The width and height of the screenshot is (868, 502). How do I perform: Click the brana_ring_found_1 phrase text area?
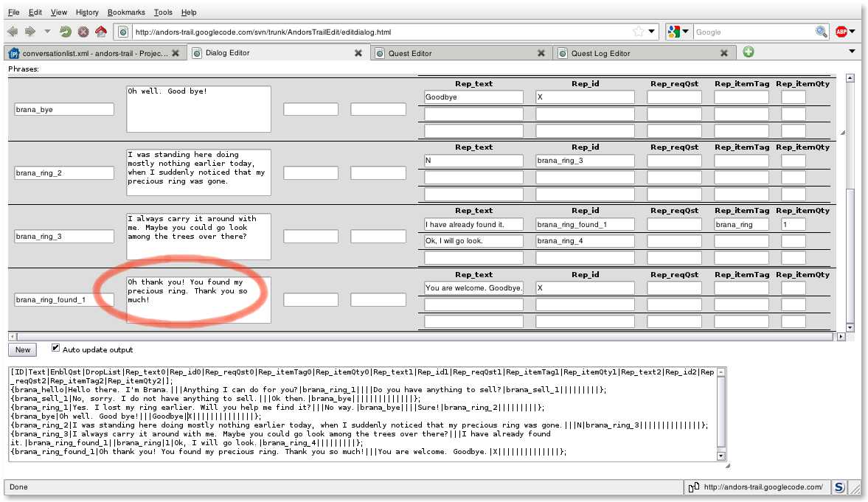[x=198, y=299]
